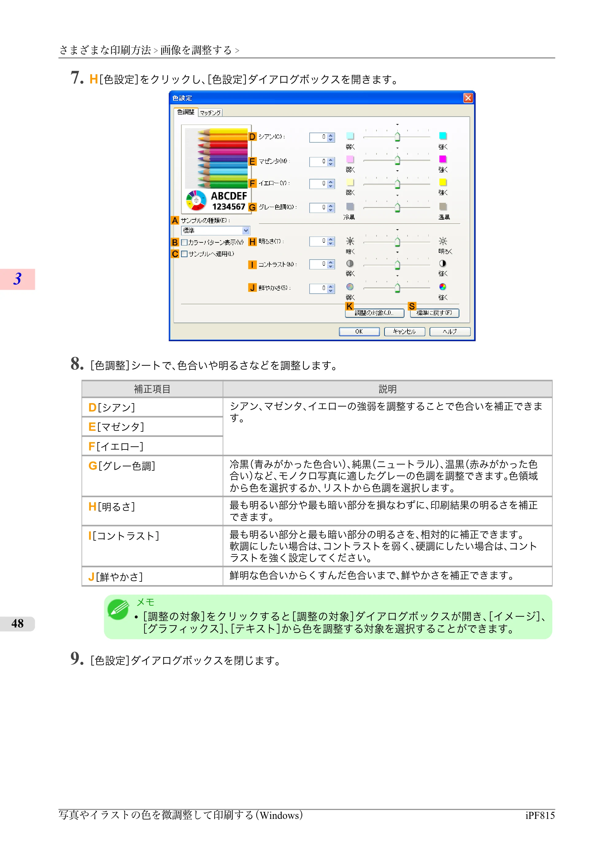Open the サンプルの種類 dropdown showing 標準
The width and height of the screenshot is (614, 868).
(x=215, y=231)
